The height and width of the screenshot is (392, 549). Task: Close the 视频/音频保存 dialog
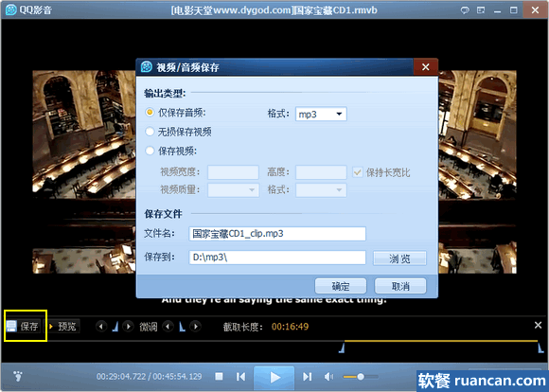425,67
